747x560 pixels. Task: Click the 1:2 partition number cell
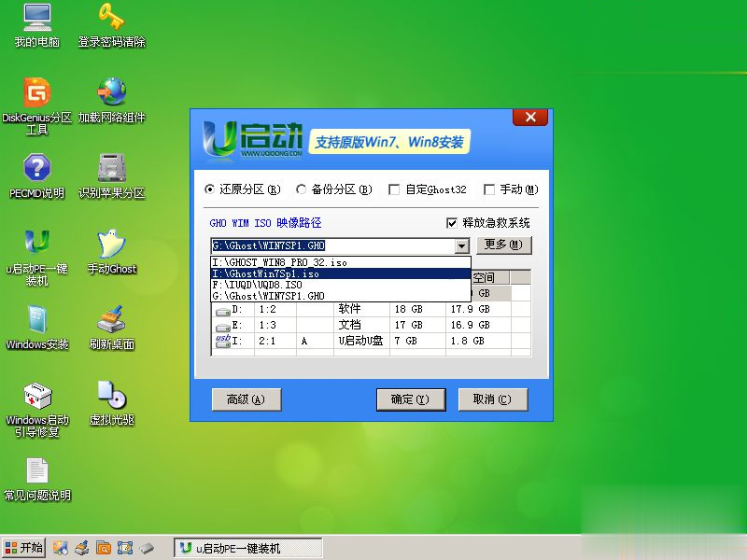pyautogui.click(x=275, y=309)
